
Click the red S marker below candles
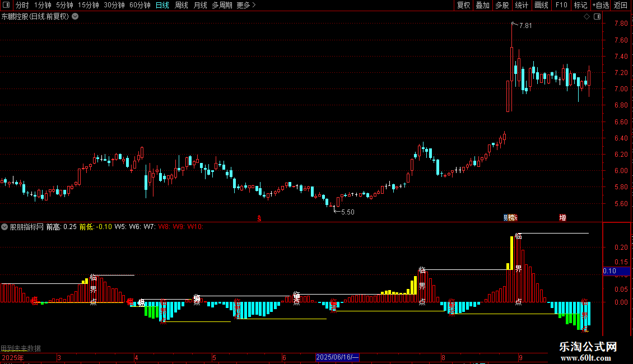tap(259, 218)
